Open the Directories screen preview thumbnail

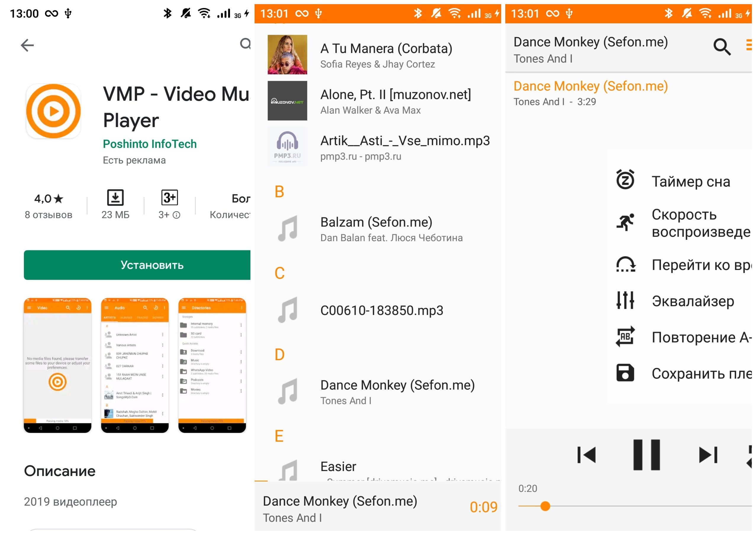[212, 365]
